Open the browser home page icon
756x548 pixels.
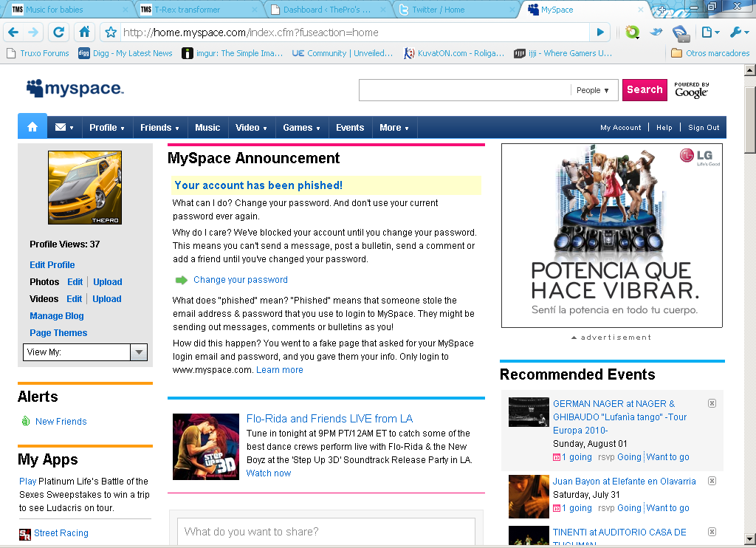pyautogui.click(x=84, y=32)
